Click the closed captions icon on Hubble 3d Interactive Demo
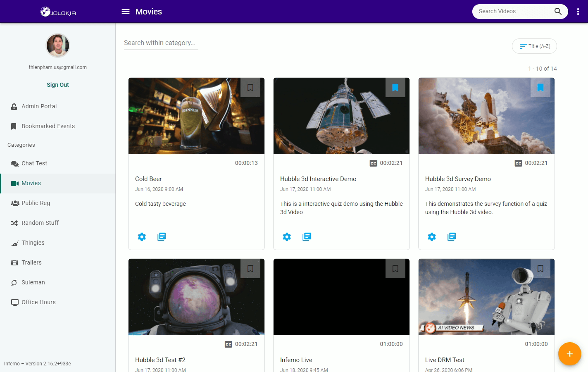Image resolution: width=588 pixels, height=372 pixels. [373, 163]
